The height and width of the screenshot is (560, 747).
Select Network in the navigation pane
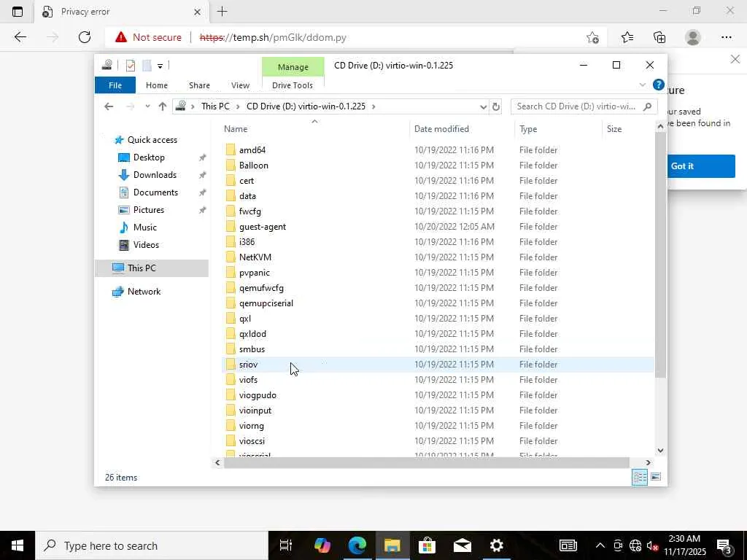[144, 292]
